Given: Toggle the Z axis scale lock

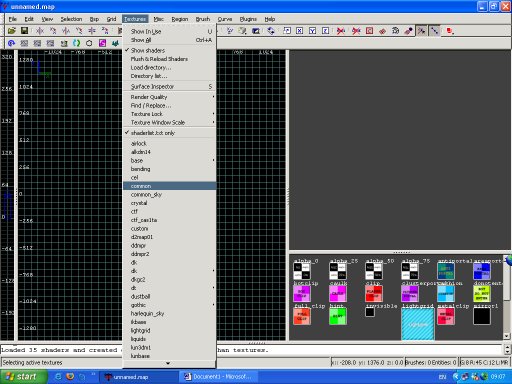Looking at the screenshot, I should (325, 31).
